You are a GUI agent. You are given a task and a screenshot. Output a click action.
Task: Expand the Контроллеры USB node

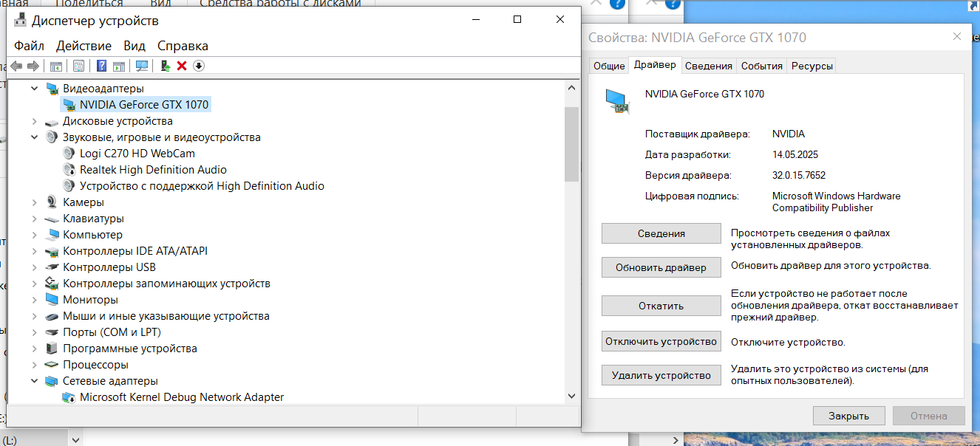click(35, 267)
